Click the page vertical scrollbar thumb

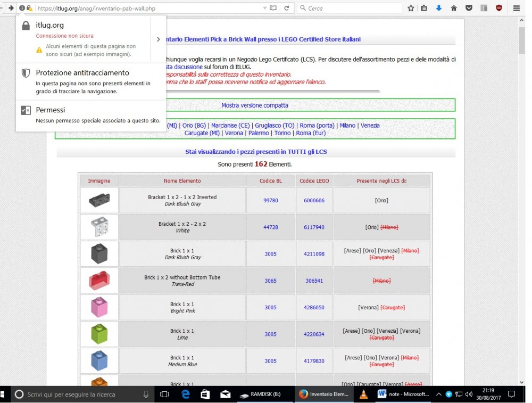[x=521, y=40]
